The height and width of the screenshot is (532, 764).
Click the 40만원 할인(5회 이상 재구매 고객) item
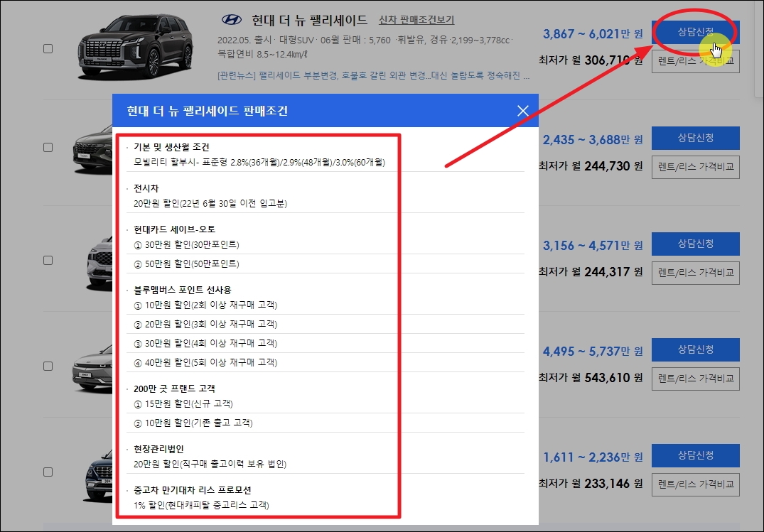coord(205,362)
